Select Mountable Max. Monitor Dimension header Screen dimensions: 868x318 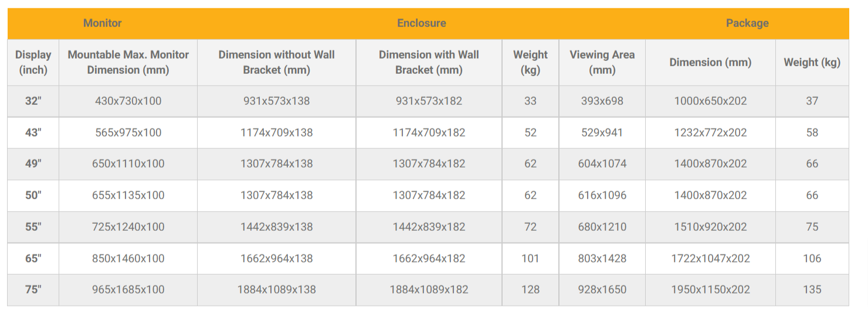click(128, 62)
